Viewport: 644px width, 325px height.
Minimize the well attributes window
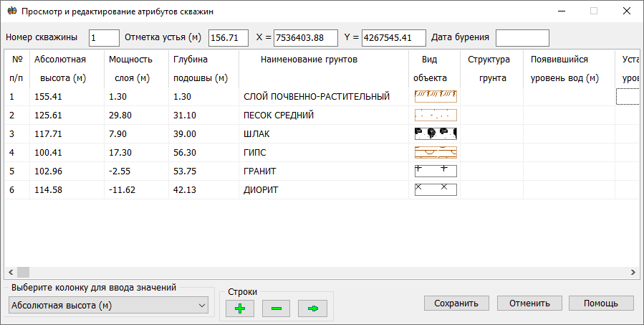tap(562, 11)
